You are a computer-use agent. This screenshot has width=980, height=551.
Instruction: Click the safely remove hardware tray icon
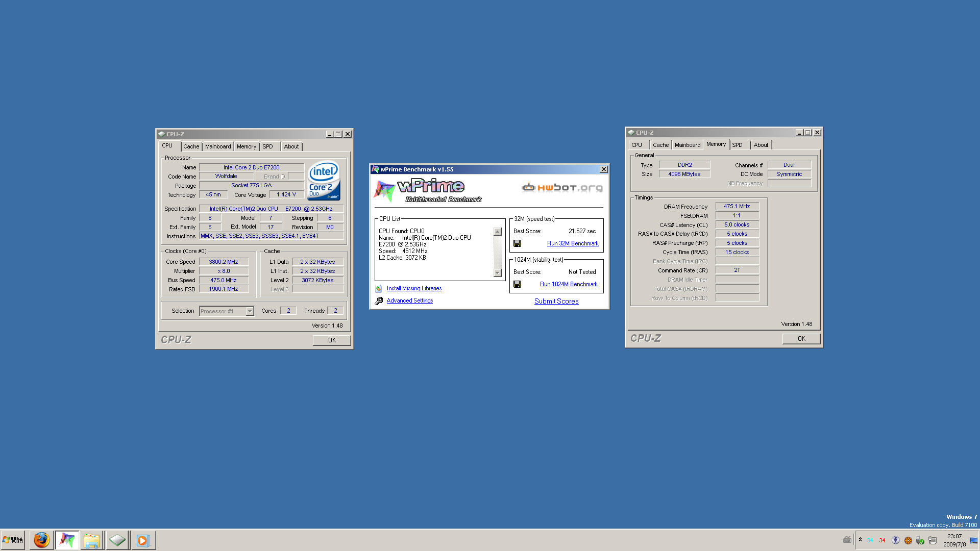[x=920, y=540]
